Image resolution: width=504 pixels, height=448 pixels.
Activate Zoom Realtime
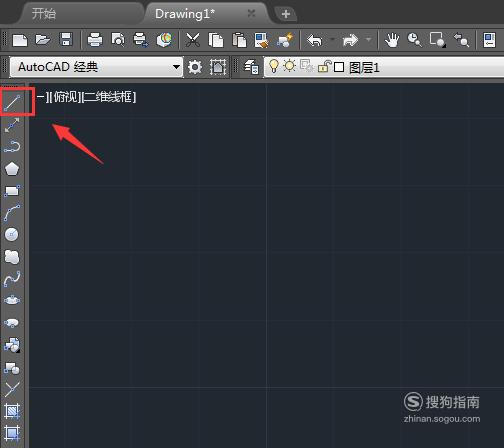coord(415,40)
